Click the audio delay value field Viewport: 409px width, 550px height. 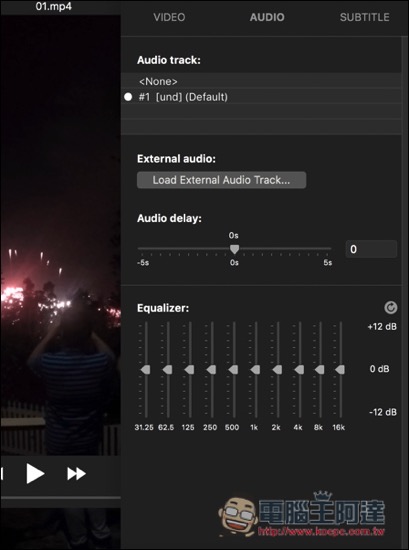click(371, 249)
